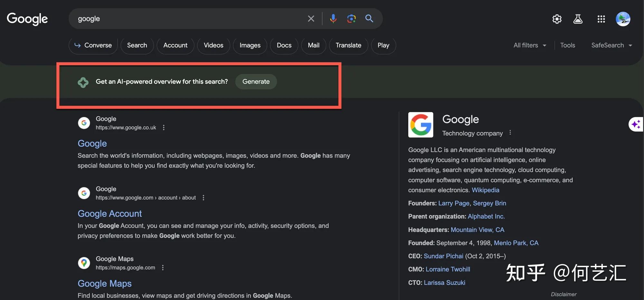Click the https://www.google.co.uk URL text
This screenshot has width=644, height=300.
(126, 127)
